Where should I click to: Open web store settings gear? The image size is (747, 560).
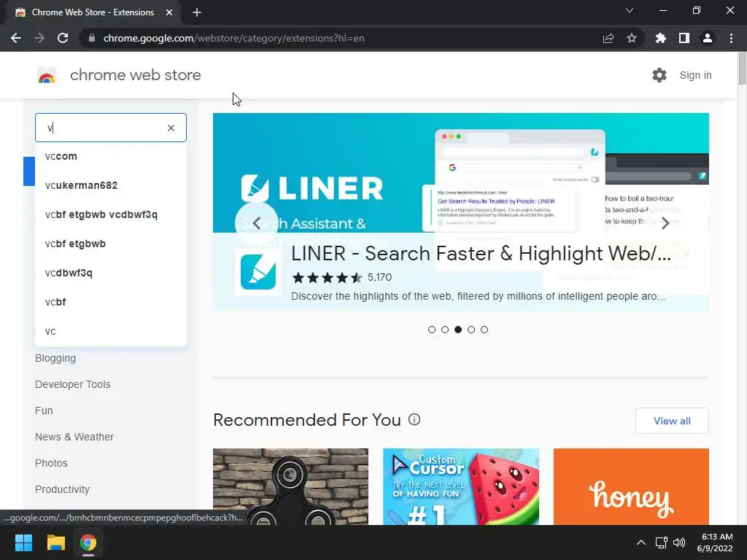pos(659,75)
